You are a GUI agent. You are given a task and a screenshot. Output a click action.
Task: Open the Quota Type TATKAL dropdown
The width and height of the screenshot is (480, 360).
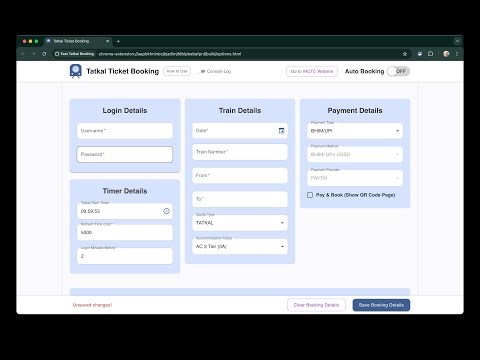click(x=240, y=223)
